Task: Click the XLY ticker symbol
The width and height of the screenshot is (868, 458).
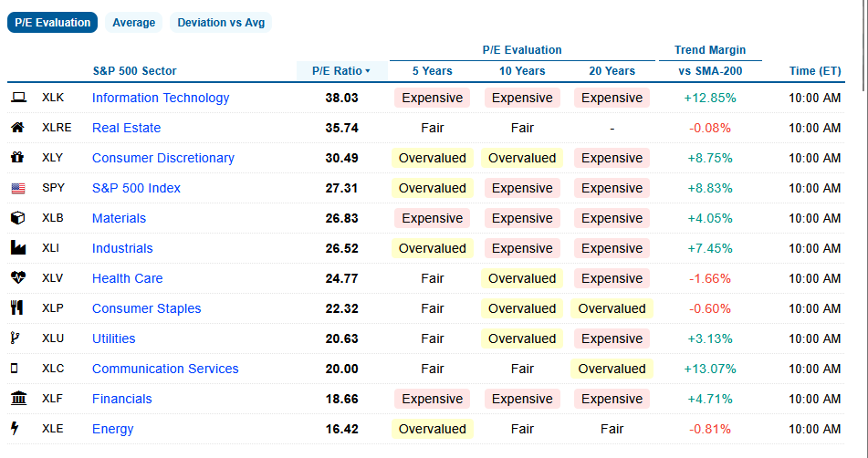Action: 53,158
